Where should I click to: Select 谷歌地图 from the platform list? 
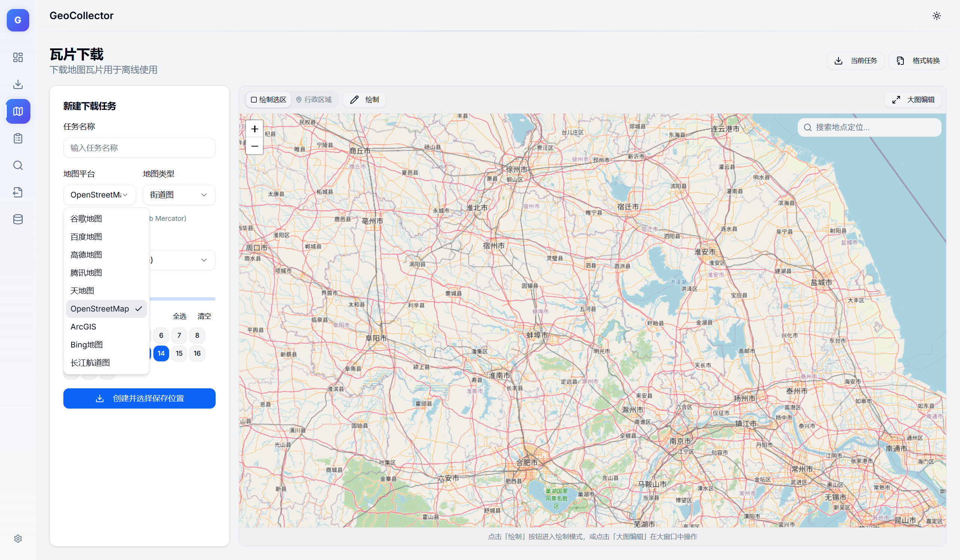86,218
